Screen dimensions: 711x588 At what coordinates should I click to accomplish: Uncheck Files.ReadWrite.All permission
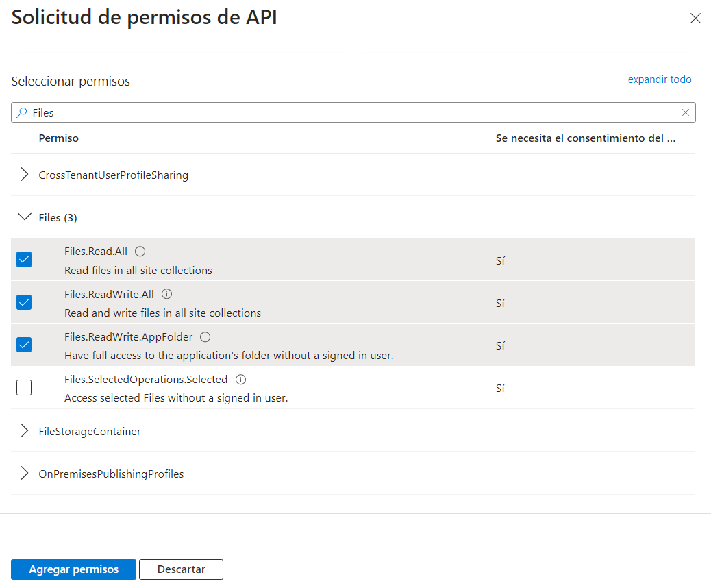pyautogui.click(x=24, y=302)
